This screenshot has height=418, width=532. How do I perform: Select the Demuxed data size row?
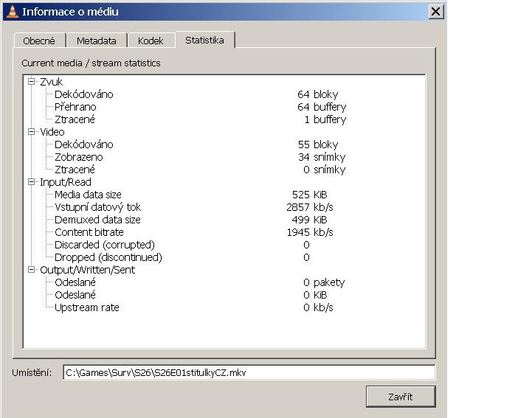(97, 220)
